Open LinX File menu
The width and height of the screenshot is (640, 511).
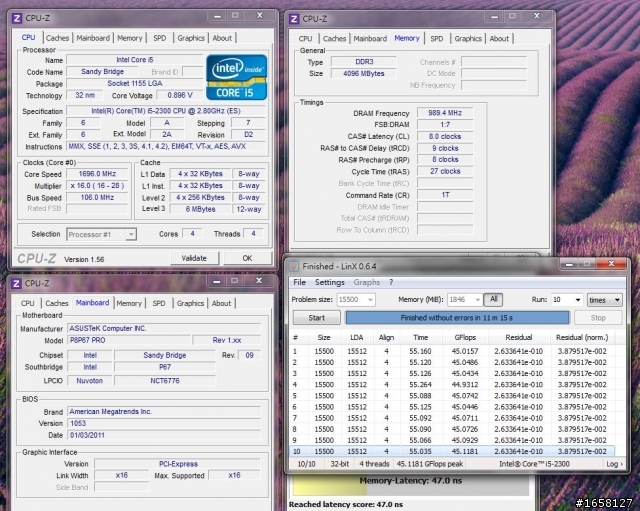(300, 282)
